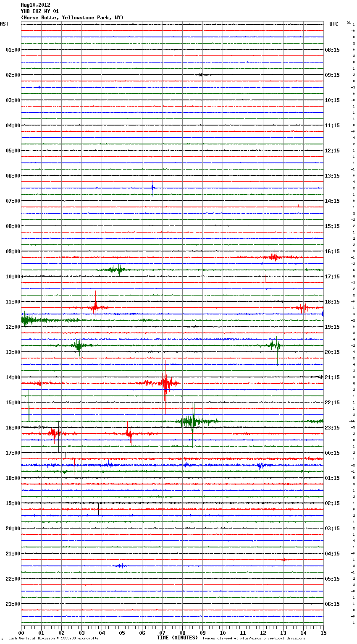Click the 21:15 UTC row label
This screenshot has width=357, height=644.
pos(332,377)
